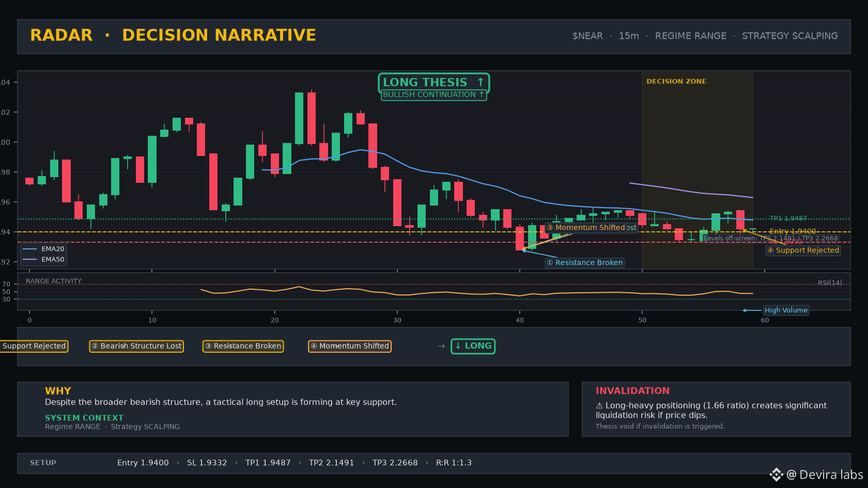Click the Entry 1.9400 chart level label

[793, 231]
